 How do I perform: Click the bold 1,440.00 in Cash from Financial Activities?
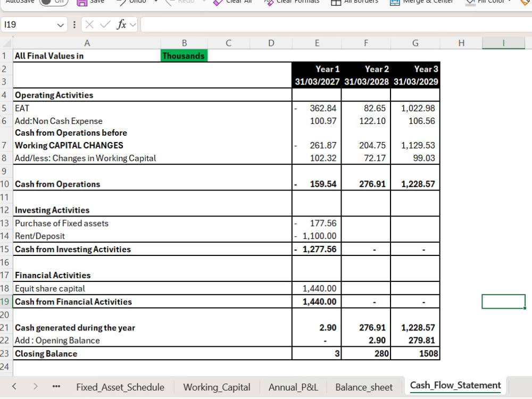click(x=317, y=302)
